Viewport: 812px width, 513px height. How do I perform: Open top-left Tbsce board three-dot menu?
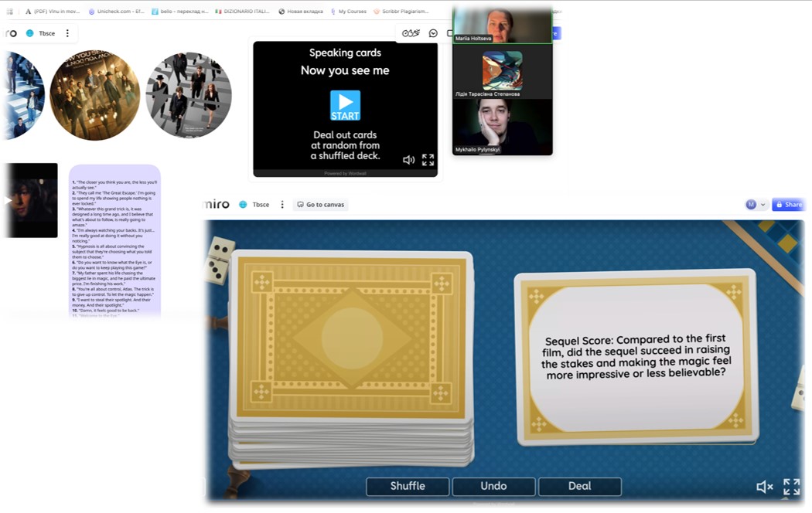pyautogui.click(x=67, y=33)
